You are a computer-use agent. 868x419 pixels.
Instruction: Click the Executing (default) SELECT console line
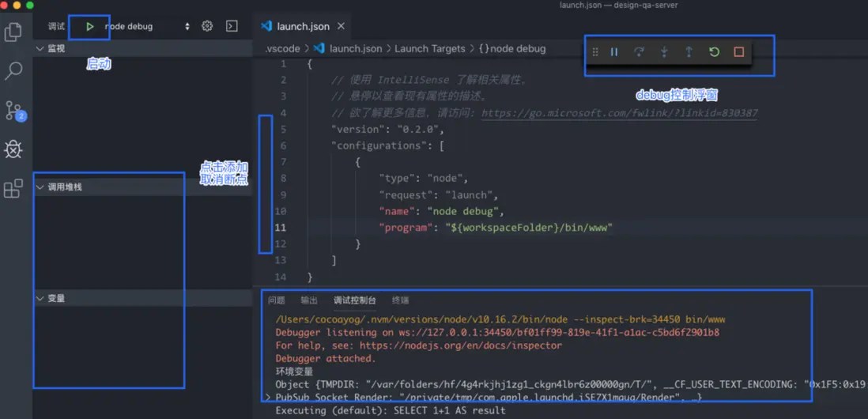pos(391,410)
